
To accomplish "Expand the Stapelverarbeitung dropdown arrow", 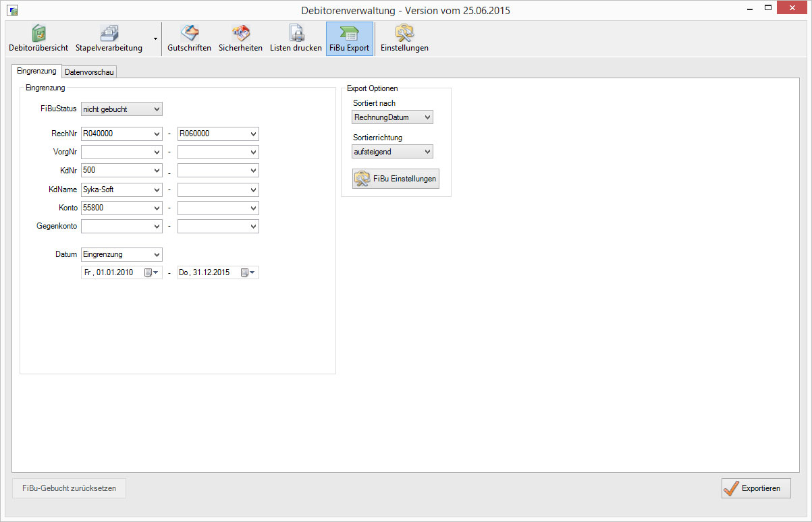I will click(x=155, y=39).
